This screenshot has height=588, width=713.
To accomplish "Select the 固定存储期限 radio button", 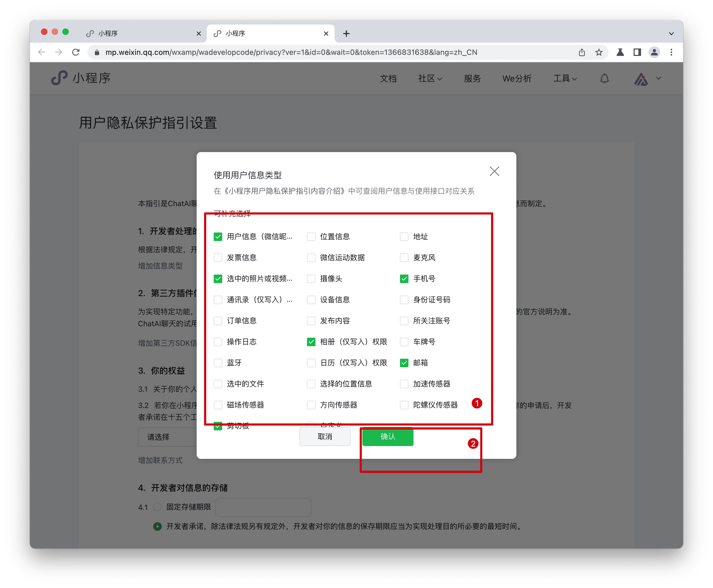I will [x=157, y=507].
